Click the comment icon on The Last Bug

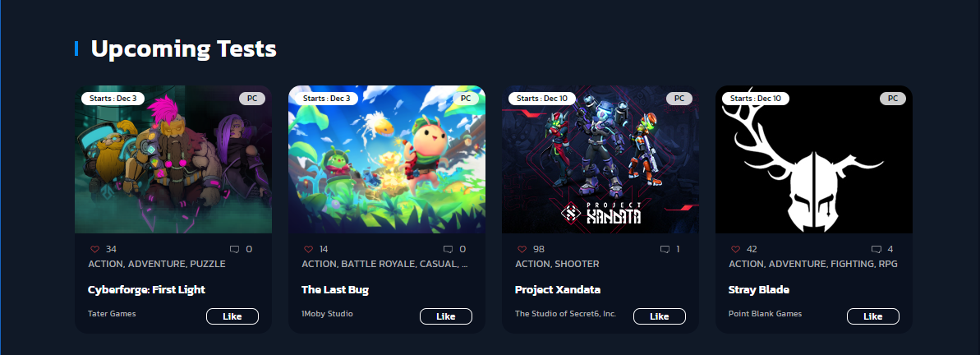[x=449, y=249]
